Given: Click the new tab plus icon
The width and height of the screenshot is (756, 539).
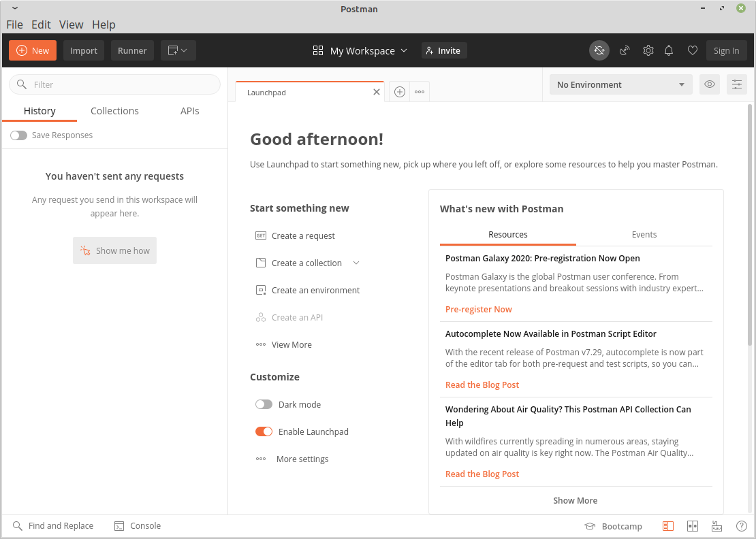Looking at the screenshot, I should pyautogui.click(x=400, y=92).
